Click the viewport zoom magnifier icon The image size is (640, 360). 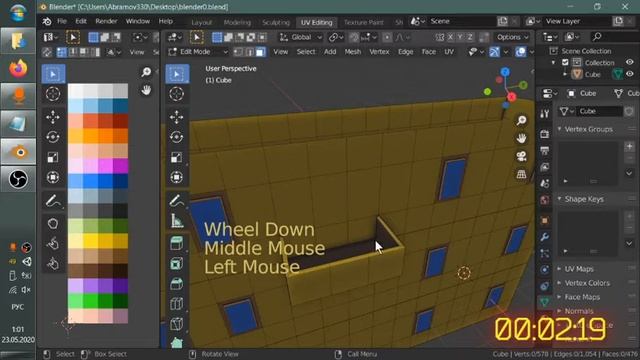(521, 120)
